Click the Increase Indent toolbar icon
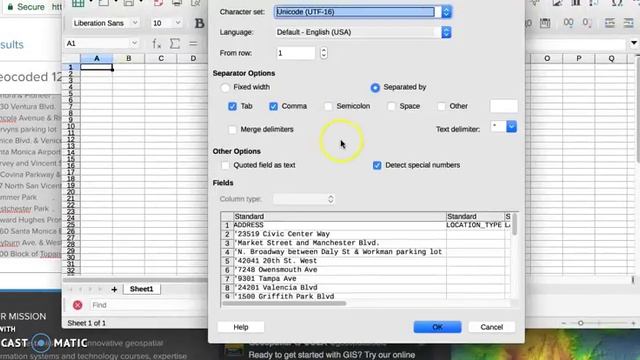Viewport: 640px width, 360px height. [x=610, y=23]
